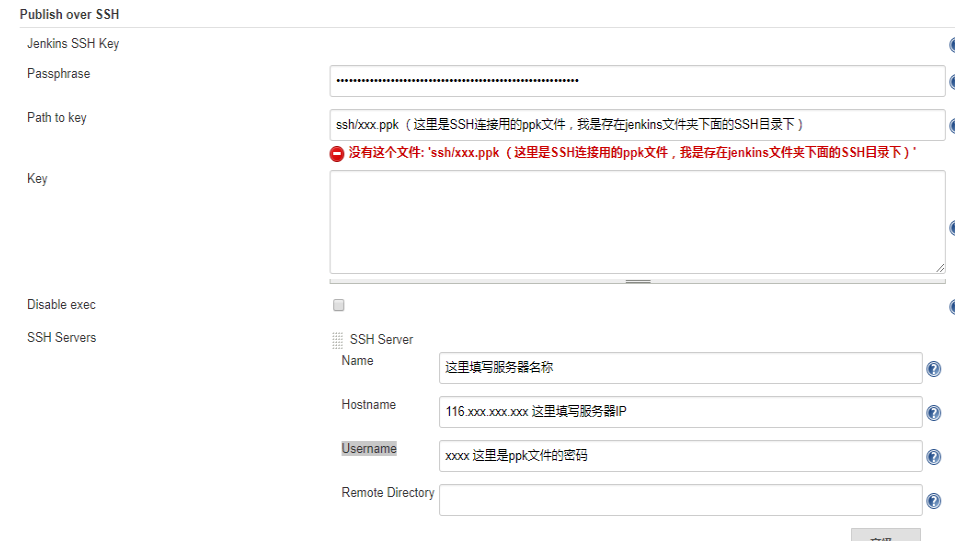Click the red error icon under Path to key

pyautogui.click(x=336, y=153)
